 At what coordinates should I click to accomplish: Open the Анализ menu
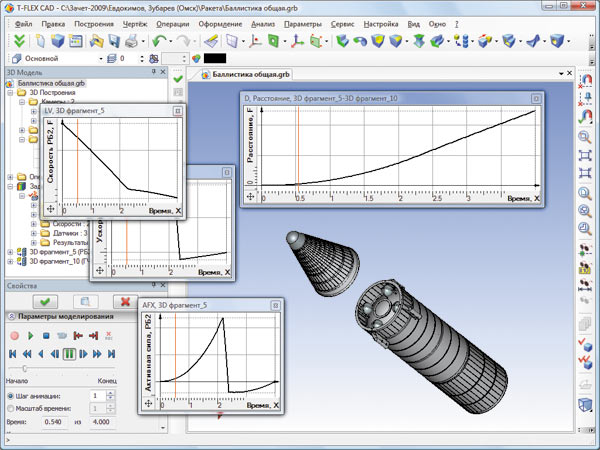[x=263, y=24]
